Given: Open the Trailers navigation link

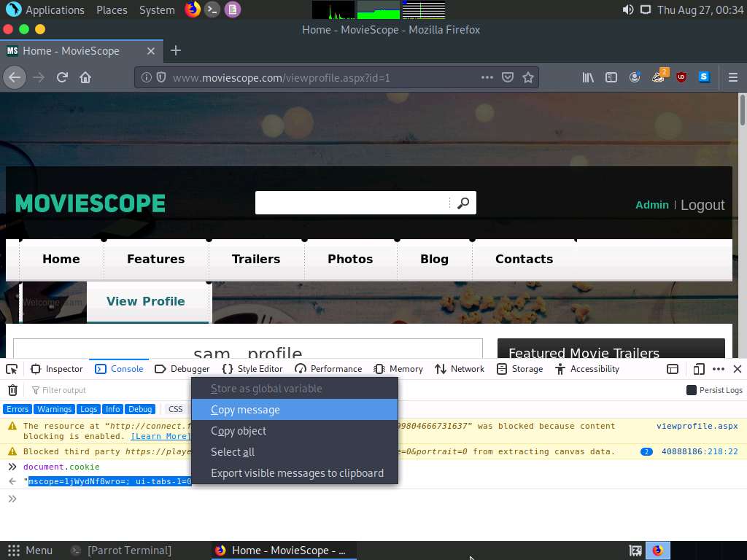Looking at the screenshot, I should tap(255, 259).
